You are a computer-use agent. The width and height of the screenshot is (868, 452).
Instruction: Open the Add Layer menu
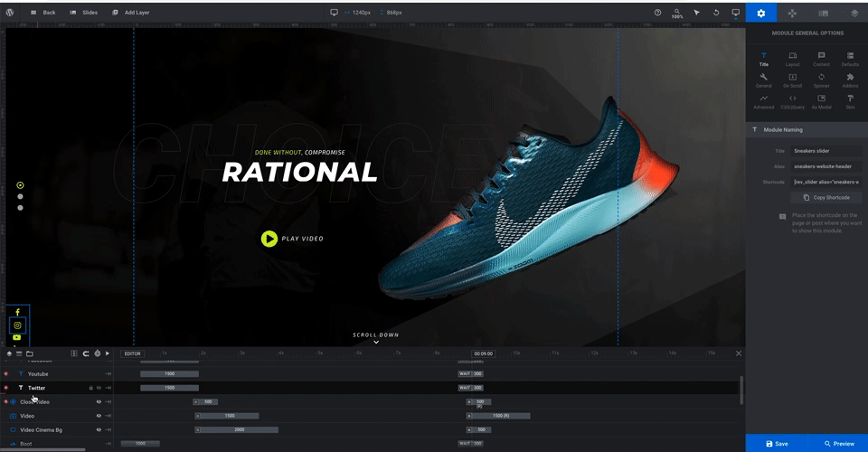pos(130,12)
